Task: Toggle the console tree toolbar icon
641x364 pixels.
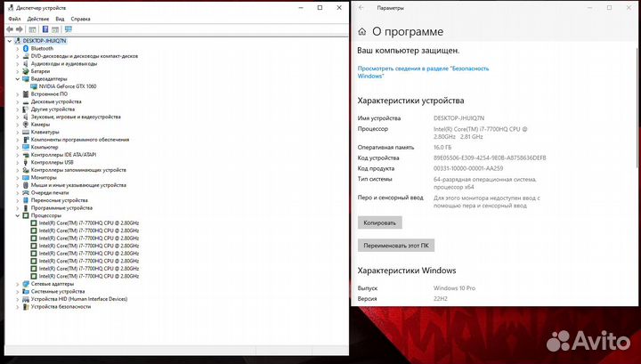Action: pyautogui.click(x=32, y=29)
